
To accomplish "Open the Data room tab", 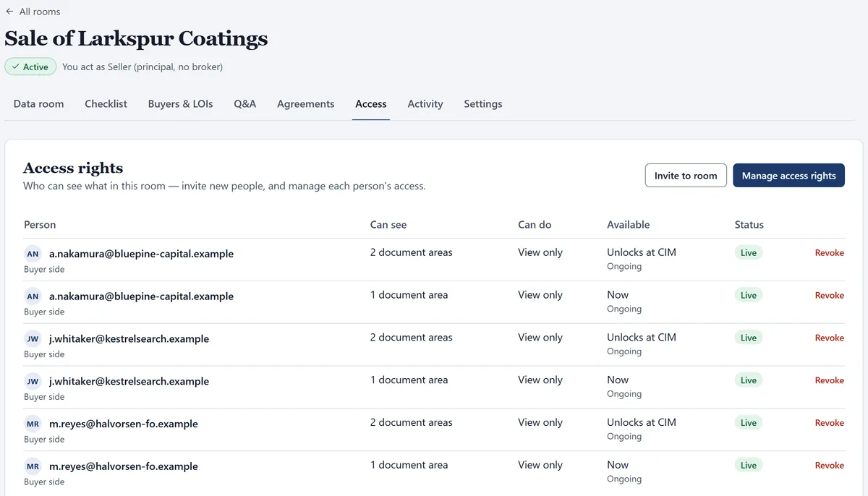I will (39, 104).
